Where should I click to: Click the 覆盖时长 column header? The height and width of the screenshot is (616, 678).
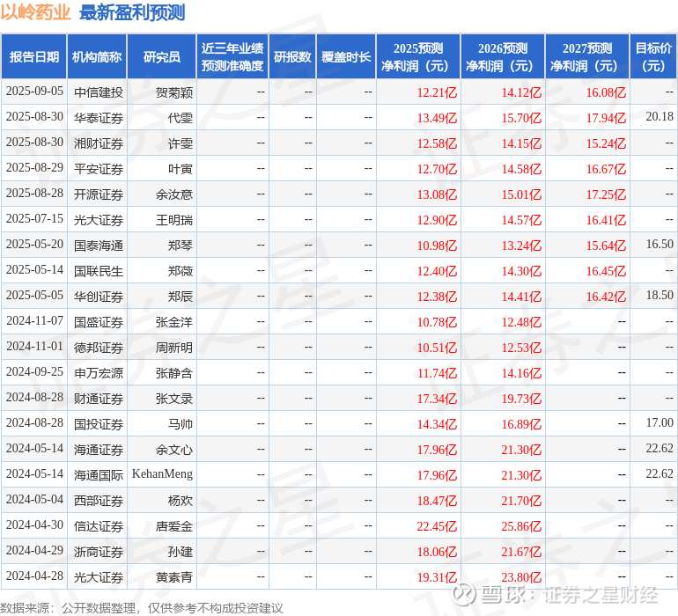pos(346,56)
